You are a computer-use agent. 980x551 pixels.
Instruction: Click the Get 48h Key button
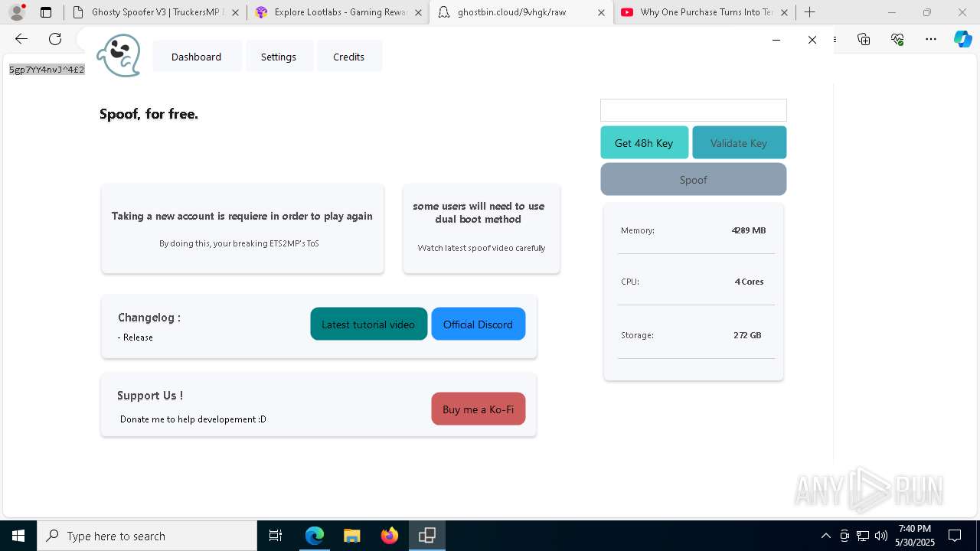coord(644,143)
